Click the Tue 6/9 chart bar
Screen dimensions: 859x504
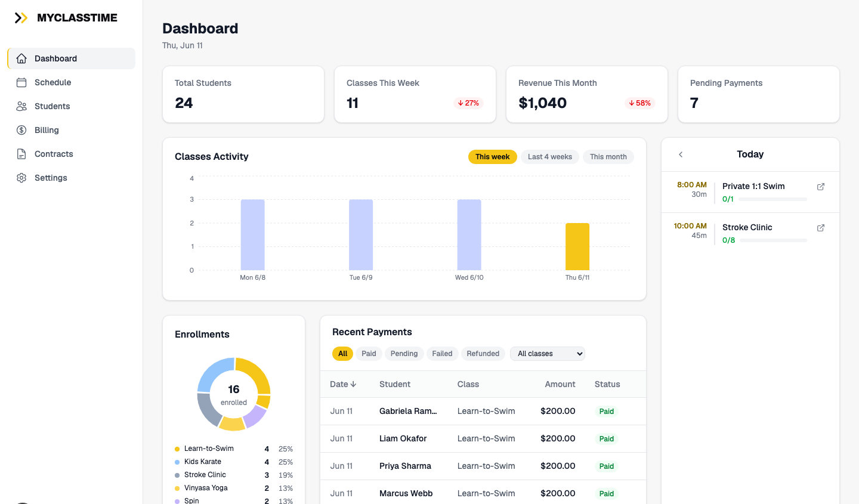click(361, 235)
